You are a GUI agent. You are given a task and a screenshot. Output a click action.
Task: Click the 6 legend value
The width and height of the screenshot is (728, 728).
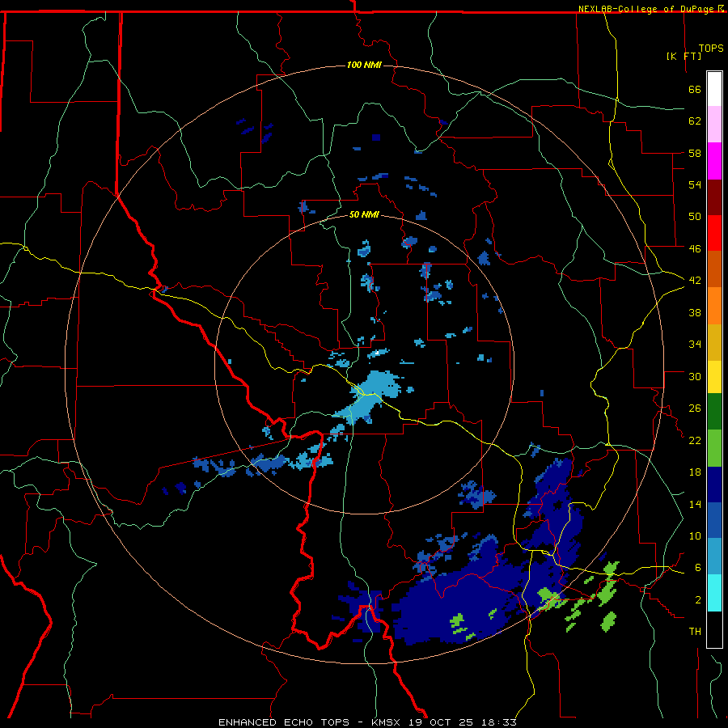pyautogui.click(x=698, y=568)
